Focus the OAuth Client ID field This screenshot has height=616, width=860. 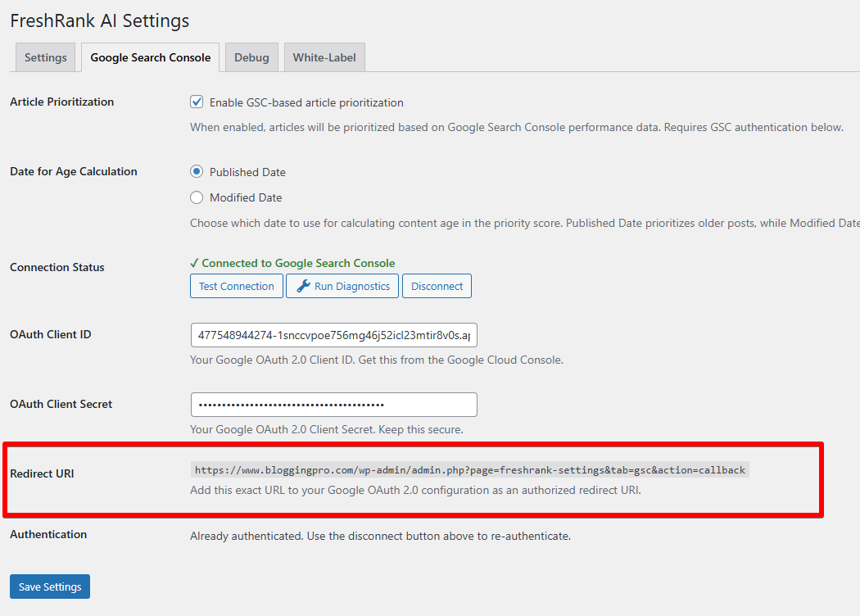click(x=334, y=335)
